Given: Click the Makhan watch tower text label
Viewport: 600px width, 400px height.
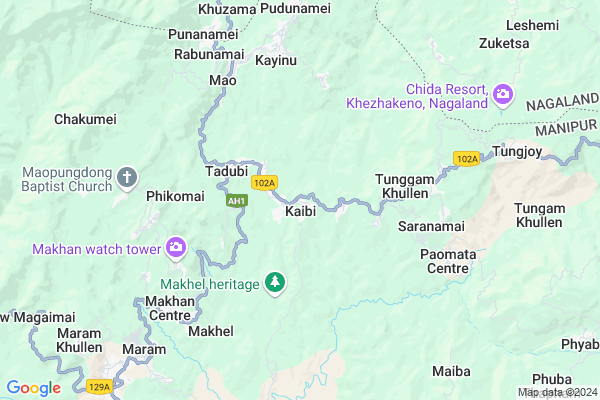Looking at the screenshot, I should click(96, 249).
